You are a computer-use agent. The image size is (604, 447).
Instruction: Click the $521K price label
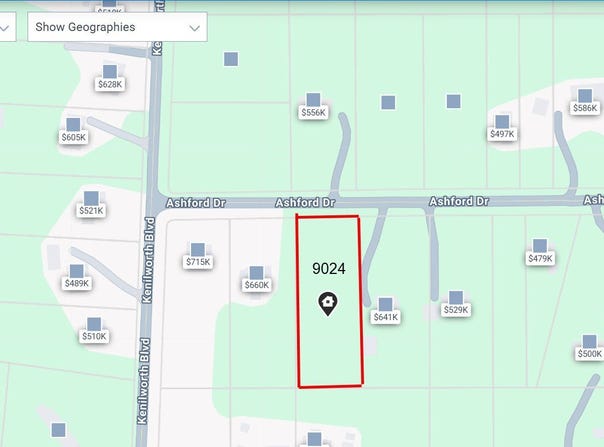(91, 211)
